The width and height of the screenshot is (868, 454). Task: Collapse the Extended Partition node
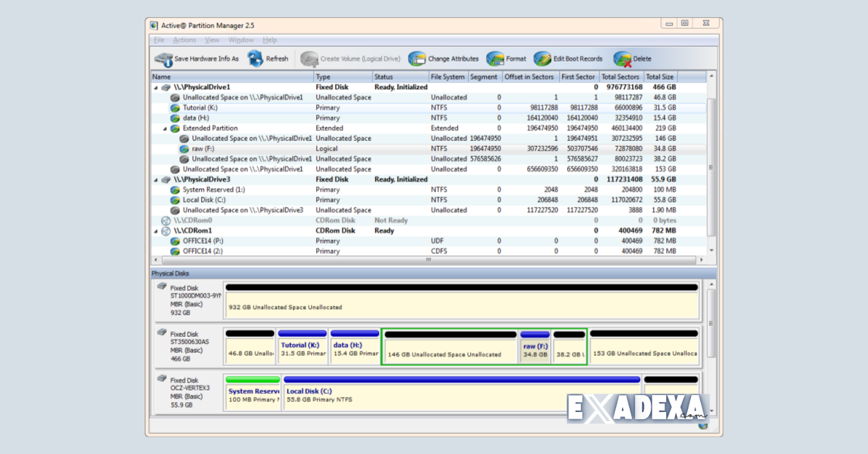click(x=164, y=128)
